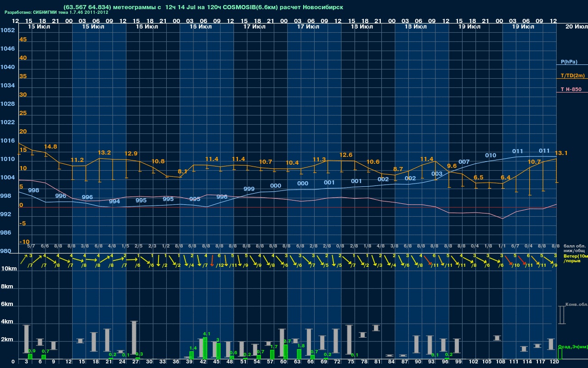Click forecast hour 60 on bottom axis

(x=283, y=362)
